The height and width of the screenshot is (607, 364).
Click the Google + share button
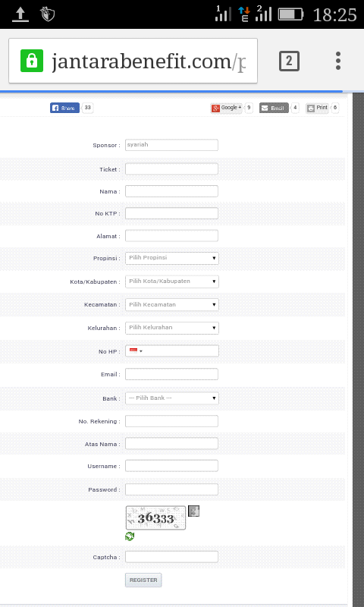pos(226,108)
